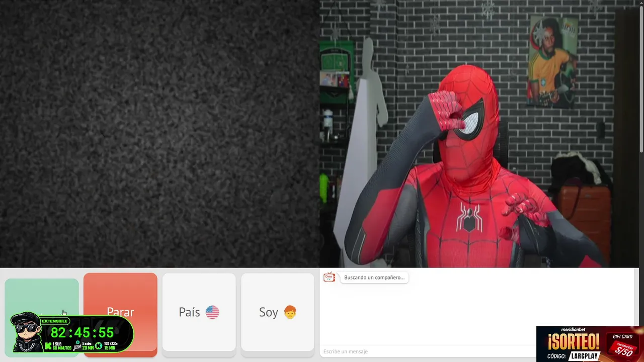Click the SORTEO giveaway banner
644x362 pixels.
point(590,344)
